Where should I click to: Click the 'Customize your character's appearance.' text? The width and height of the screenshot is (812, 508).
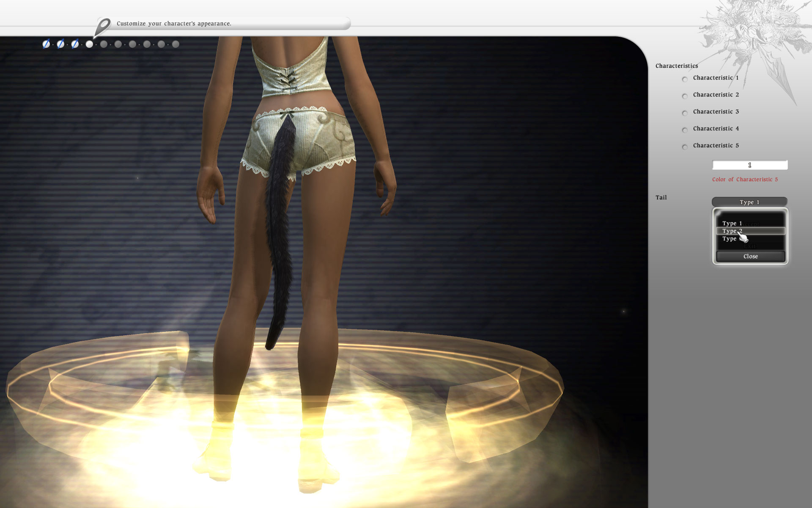tap(174, 24)
